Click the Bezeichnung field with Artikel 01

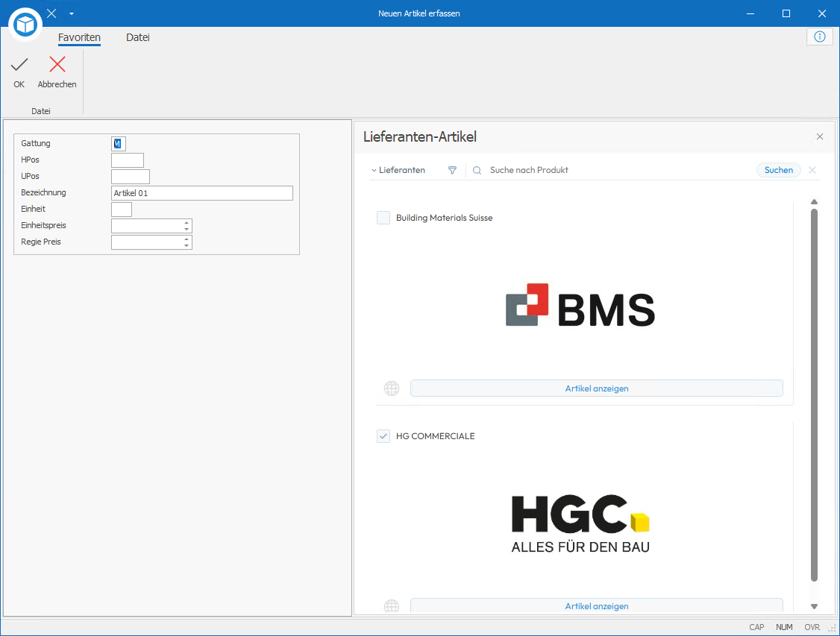click(202, 192)
